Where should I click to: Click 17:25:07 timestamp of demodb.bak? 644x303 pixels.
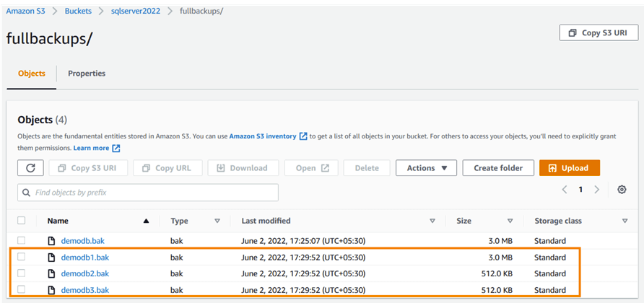[x=303, y=241]
